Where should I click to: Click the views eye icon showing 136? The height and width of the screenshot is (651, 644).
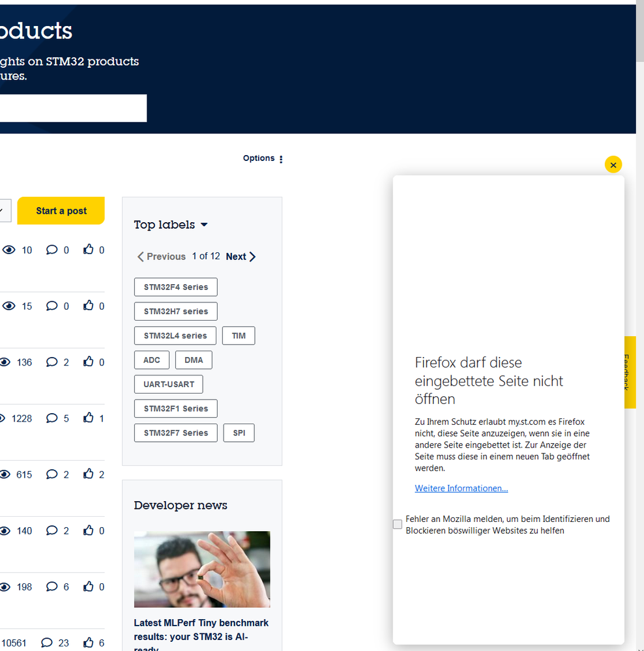tap(5, 362)
